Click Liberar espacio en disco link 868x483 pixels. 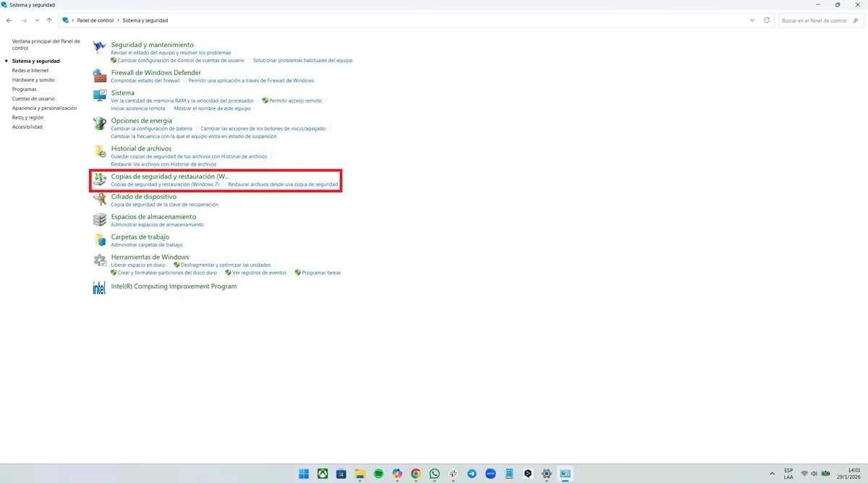tap(138, 265)
